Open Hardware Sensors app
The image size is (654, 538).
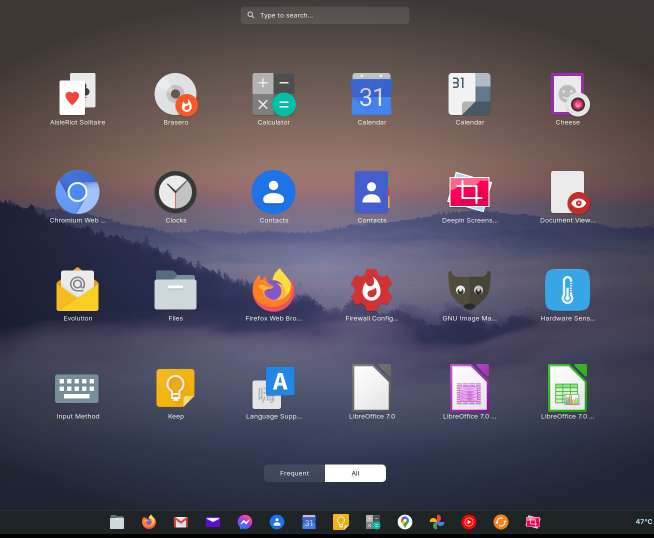click(567, 290)
